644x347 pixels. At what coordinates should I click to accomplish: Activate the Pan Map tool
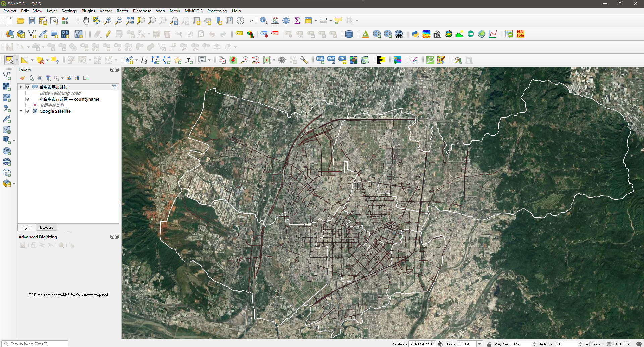point(86,20)
